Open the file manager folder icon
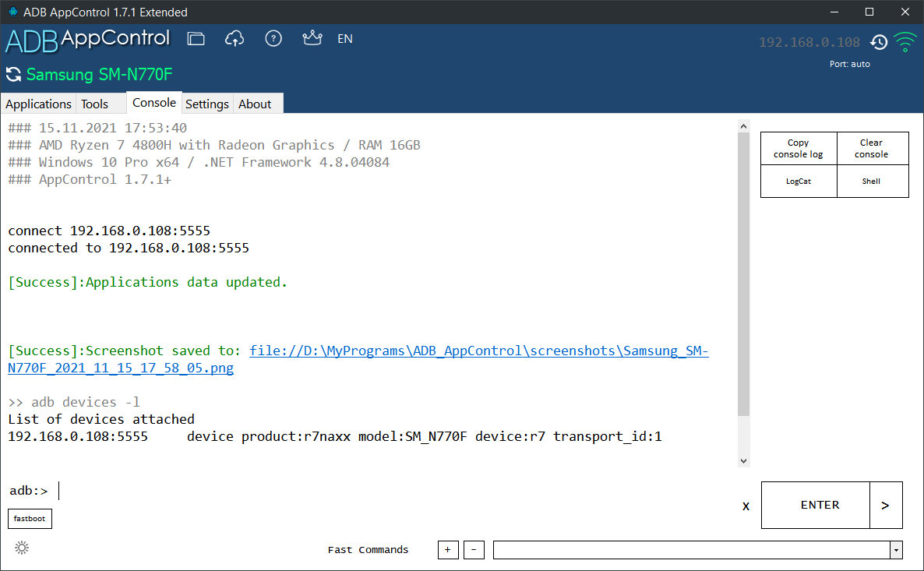Screen dimensions: 924x571 pyautogui.click(x=196, y=39)
